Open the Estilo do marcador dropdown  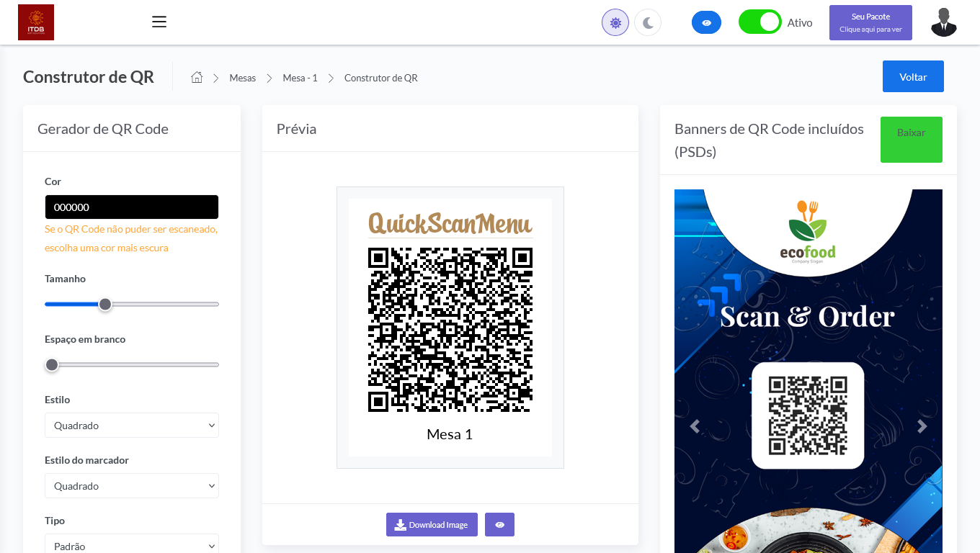click(x=132, y=485)
